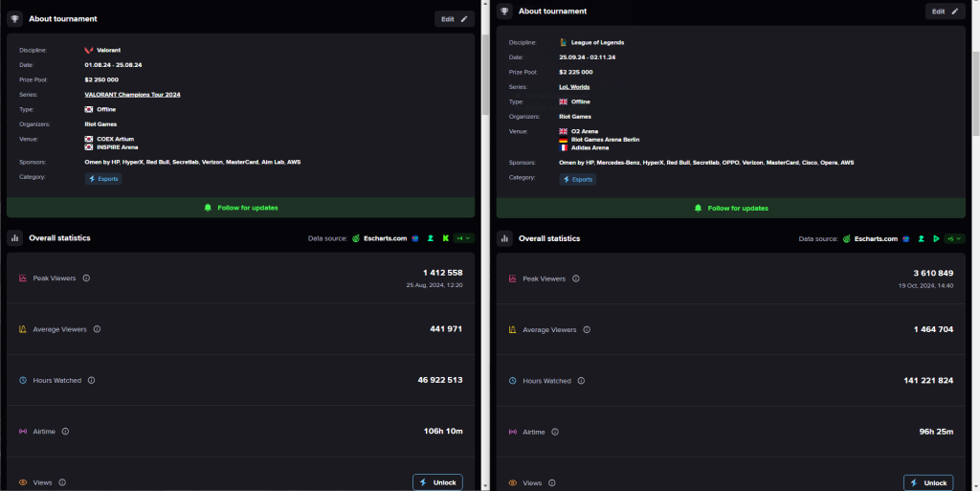Click Airtime info icon in League of Legends panel
Screen dimensions: 980x491
pyautogui.click(x=555, y=432)
